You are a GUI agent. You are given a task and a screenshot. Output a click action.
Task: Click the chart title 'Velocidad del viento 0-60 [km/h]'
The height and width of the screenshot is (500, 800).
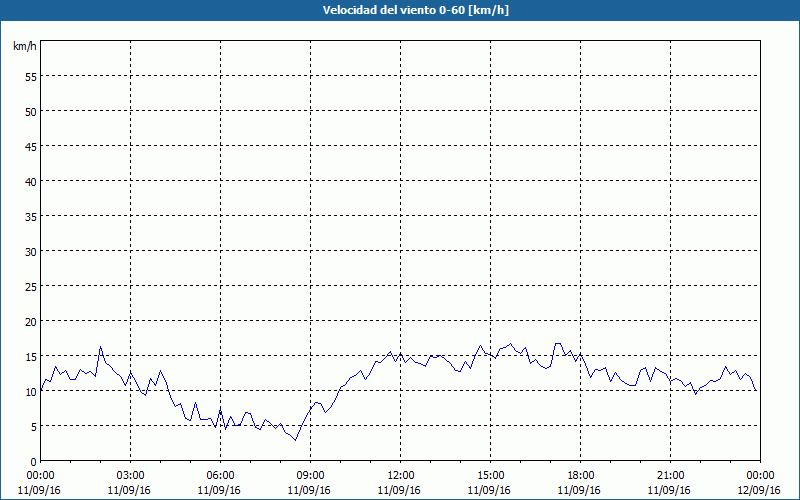pos(416,10)
